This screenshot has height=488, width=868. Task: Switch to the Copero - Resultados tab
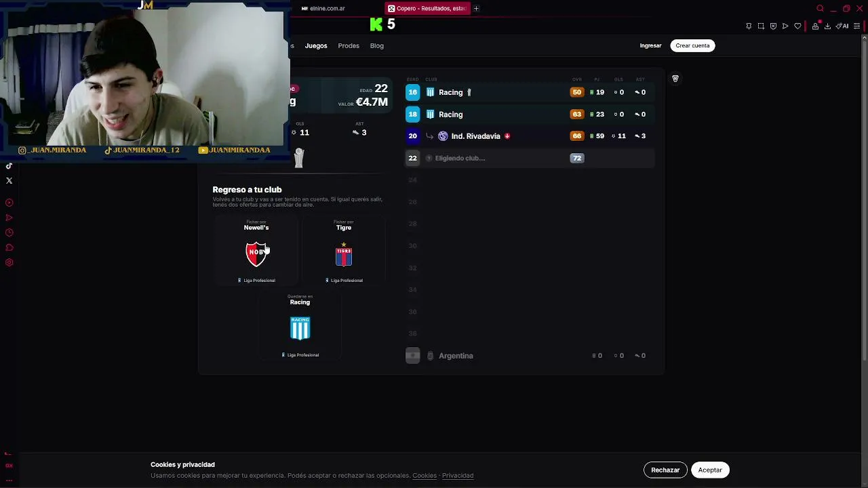pos(427,9)
